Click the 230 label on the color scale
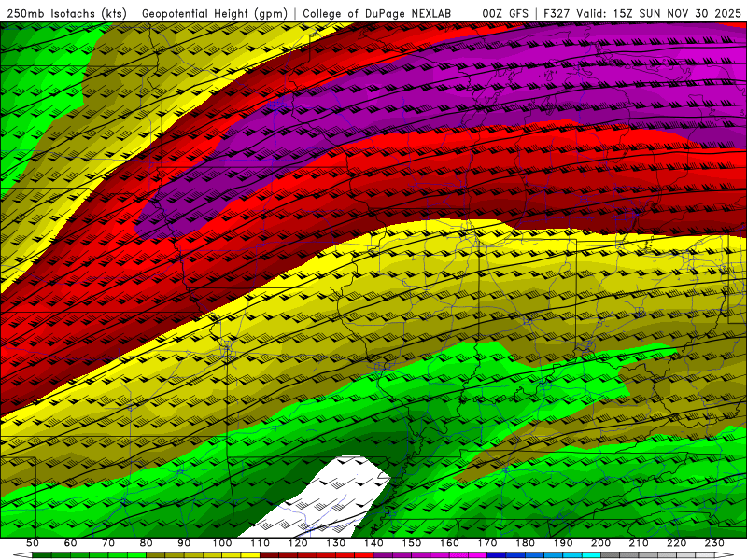Viewport: 747px width, 560px height. (714, 543)
